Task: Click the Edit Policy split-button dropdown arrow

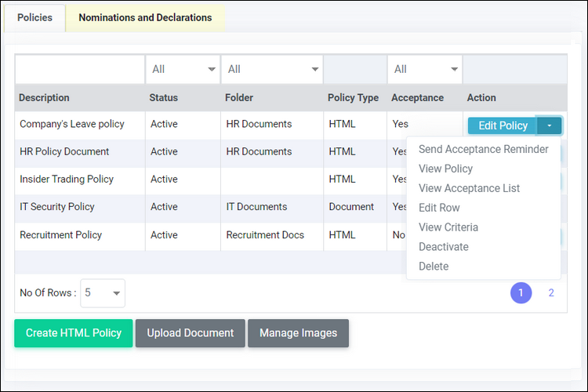Action: click(x=550, y=125)
